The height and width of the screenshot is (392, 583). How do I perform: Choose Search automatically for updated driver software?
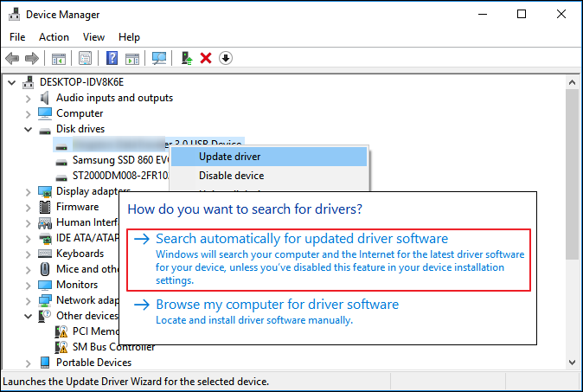302,239
